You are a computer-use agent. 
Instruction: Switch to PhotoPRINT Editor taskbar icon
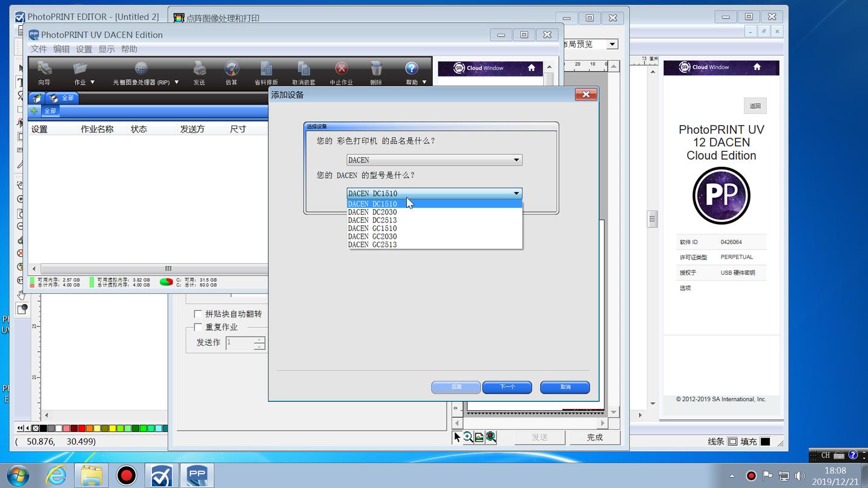(162, 475)
